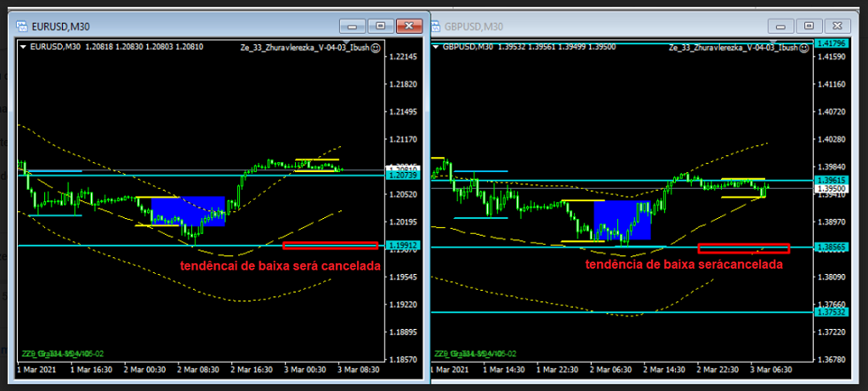Click the 1.39615 cyan price label

[x=833, y=181]
